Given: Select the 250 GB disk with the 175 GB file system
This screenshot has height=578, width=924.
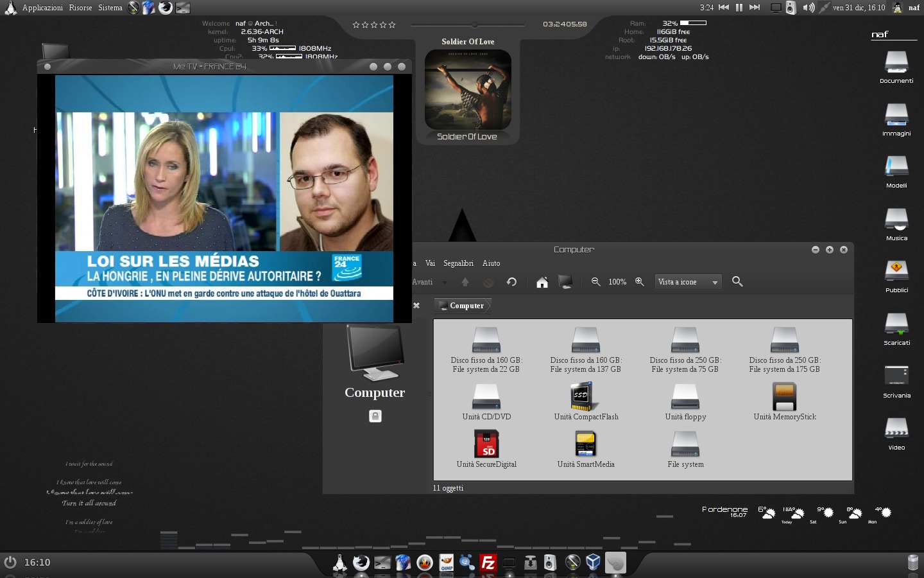Looking at the screenshot, I should 785,350.
